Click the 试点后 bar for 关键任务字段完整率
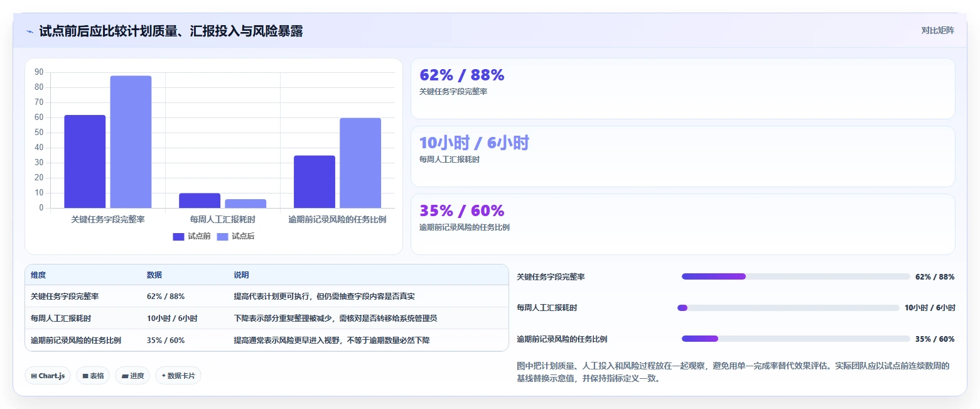The image size is (980, 409). (x=131, y=142)
